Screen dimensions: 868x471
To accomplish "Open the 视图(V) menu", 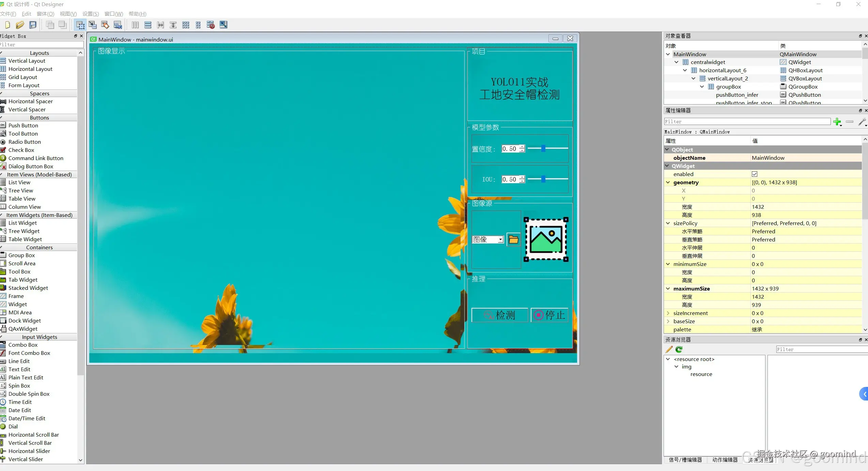I will (x=68, y=14).
